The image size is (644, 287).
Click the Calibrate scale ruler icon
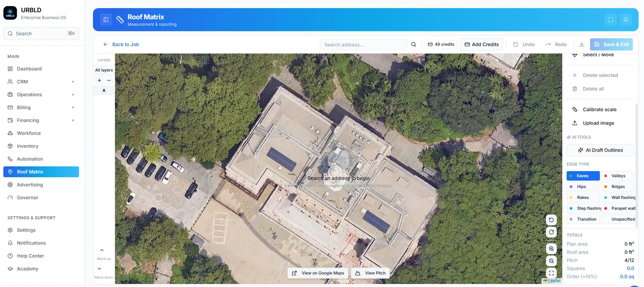(575, 109)
